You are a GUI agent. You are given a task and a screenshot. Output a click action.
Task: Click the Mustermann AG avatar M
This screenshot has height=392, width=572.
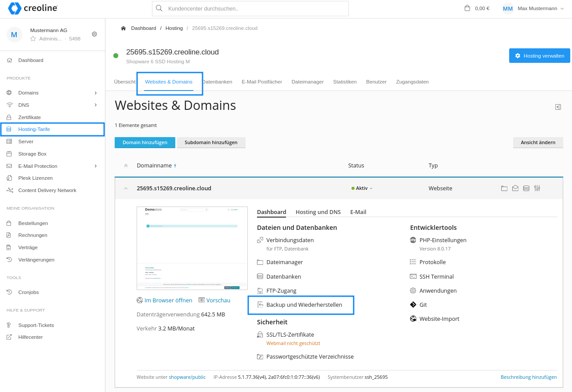(14, 34)
